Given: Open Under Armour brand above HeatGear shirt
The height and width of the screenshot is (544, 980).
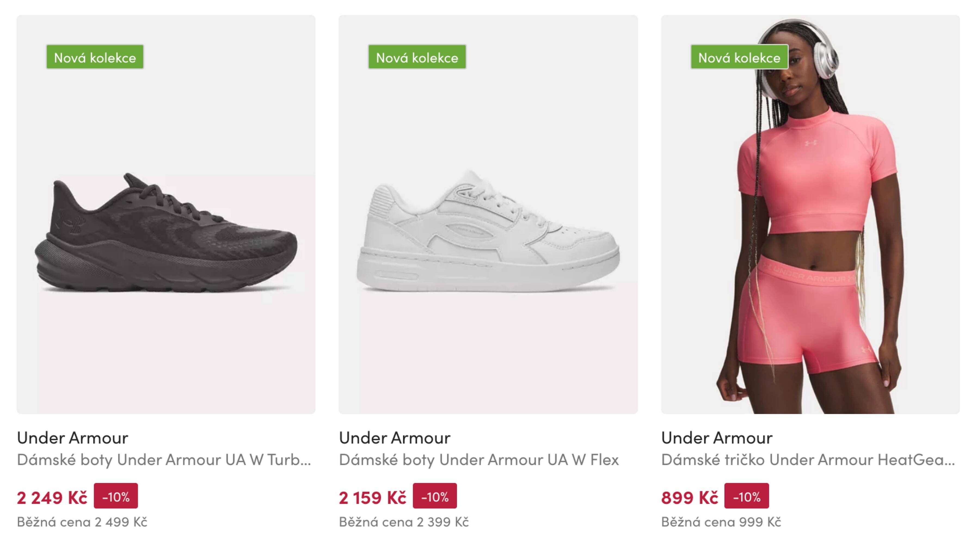Looking at the screenshot, I should pyautogui.click(x=717, y=438).
